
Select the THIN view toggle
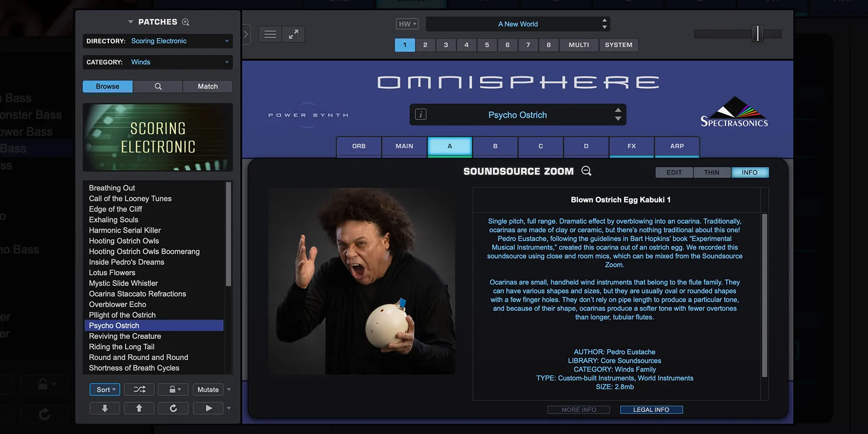point(711,173)
